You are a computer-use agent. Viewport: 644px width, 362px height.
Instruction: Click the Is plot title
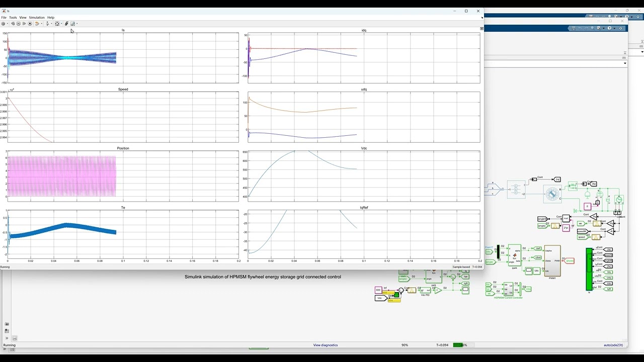(x=123, y=30)
